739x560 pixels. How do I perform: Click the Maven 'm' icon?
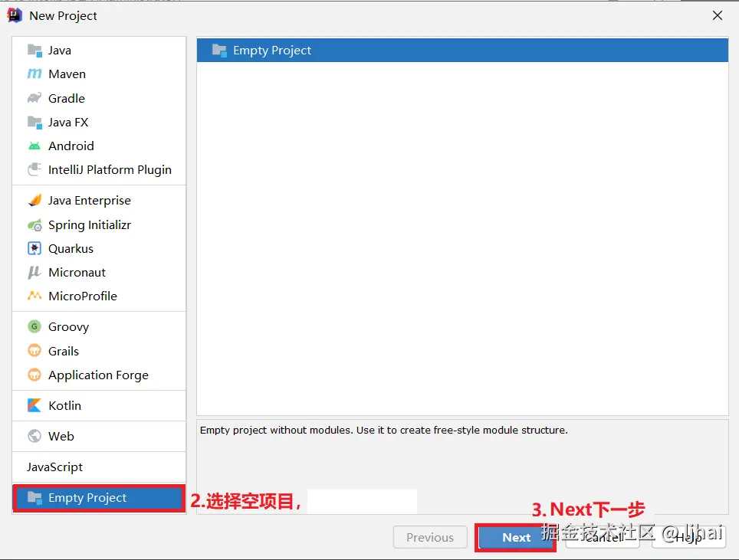34,74
